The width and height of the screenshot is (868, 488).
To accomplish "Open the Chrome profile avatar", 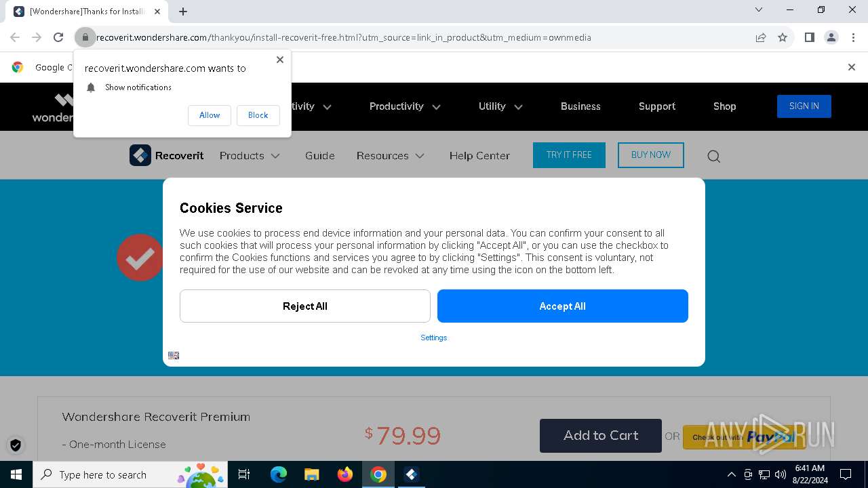I will pyautogui.click(x=831, y=37).
